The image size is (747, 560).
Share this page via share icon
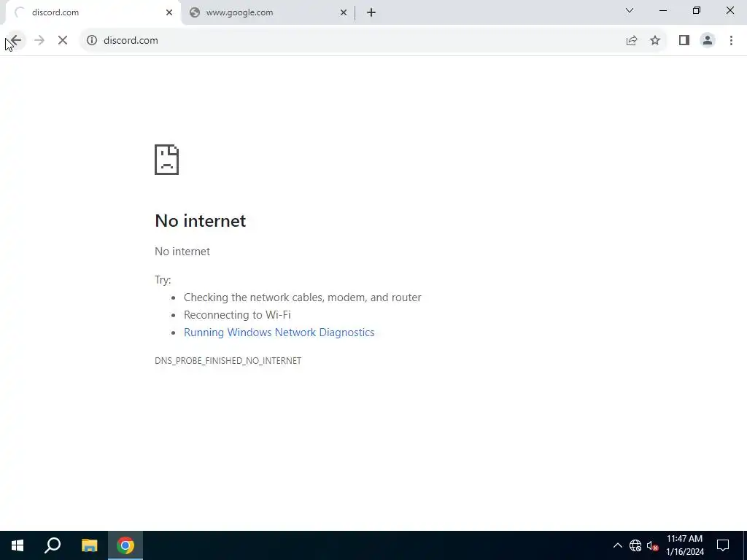632,41
